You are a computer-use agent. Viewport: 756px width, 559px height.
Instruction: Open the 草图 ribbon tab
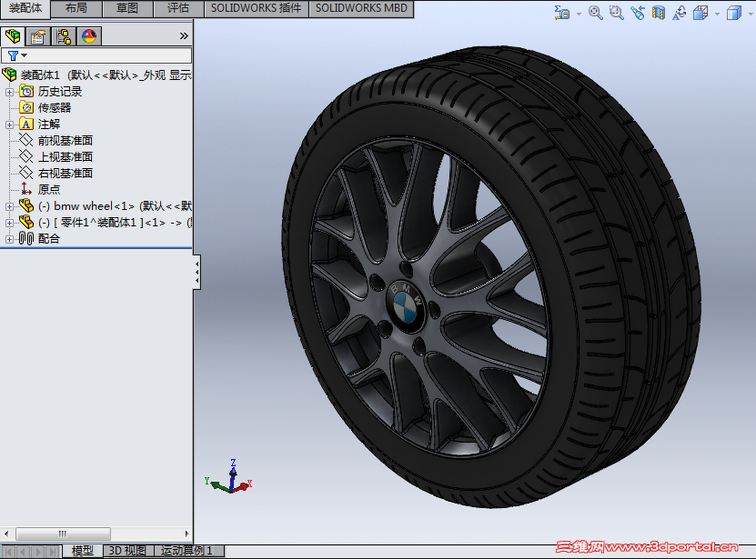tap(127, 8)
